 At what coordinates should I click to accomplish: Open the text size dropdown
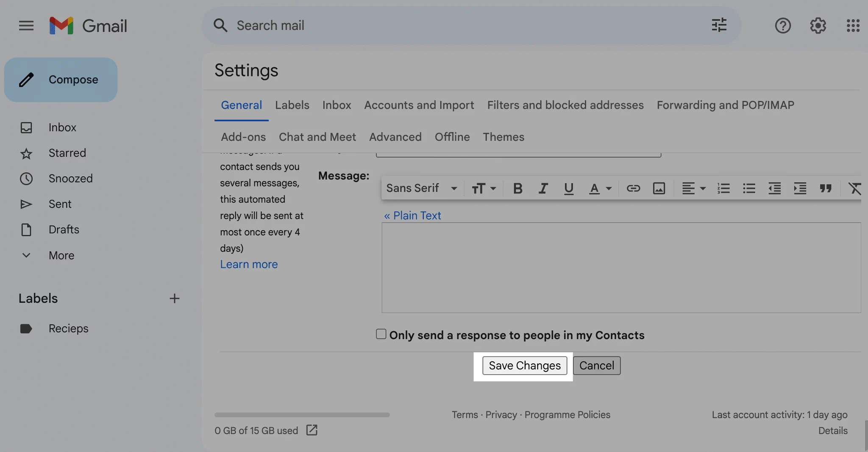(484, 188)
